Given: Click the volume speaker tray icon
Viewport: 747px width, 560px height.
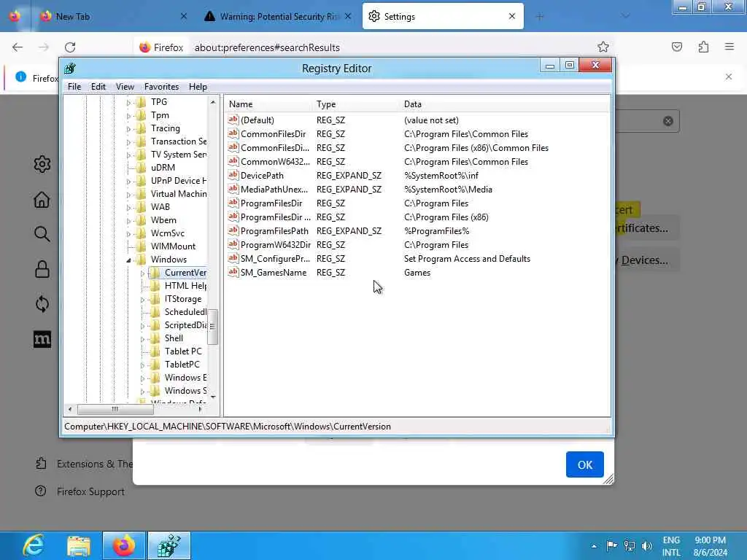Looking at the screenshot, I should click(x=646, y=545).
